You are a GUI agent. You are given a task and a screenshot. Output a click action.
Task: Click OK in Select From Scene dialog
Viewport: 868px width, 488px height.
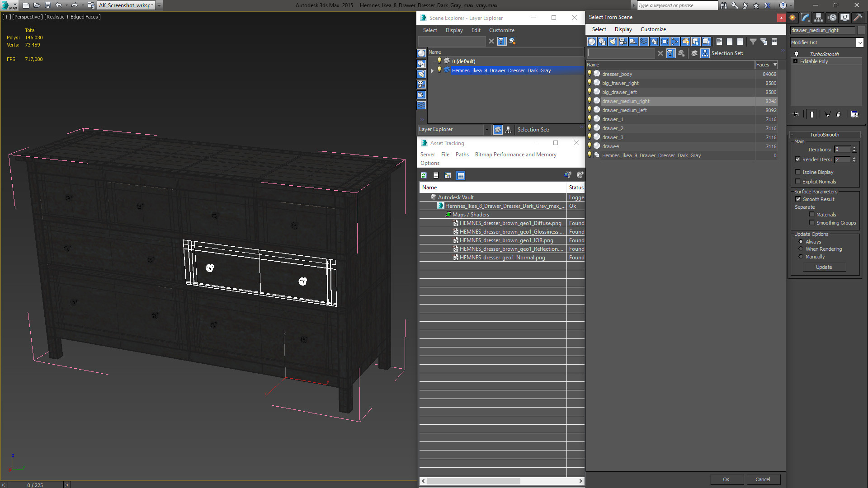[726, 479]
